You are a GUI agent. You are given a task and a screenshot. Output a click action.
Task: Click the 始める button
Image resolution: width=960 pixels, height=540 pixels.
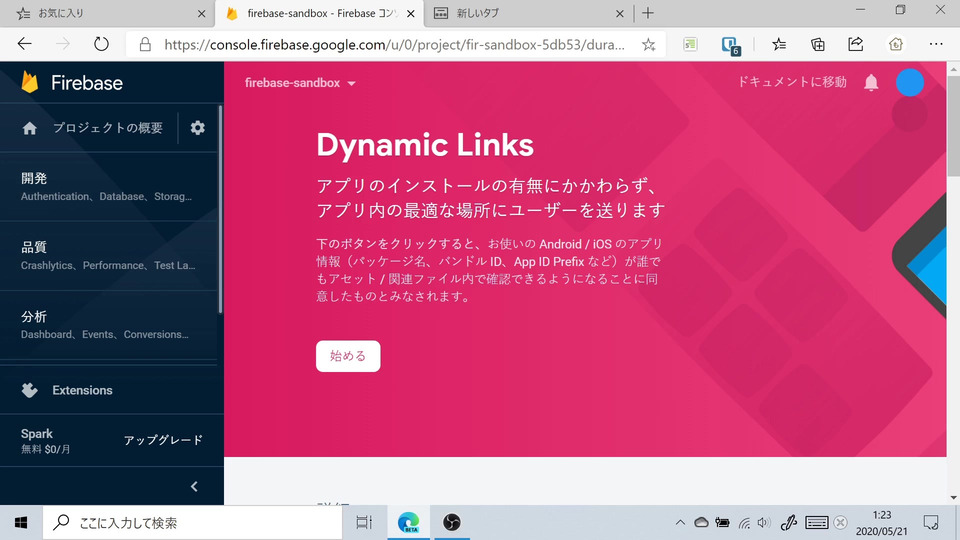pyautogui.click(x=348, y=356)
